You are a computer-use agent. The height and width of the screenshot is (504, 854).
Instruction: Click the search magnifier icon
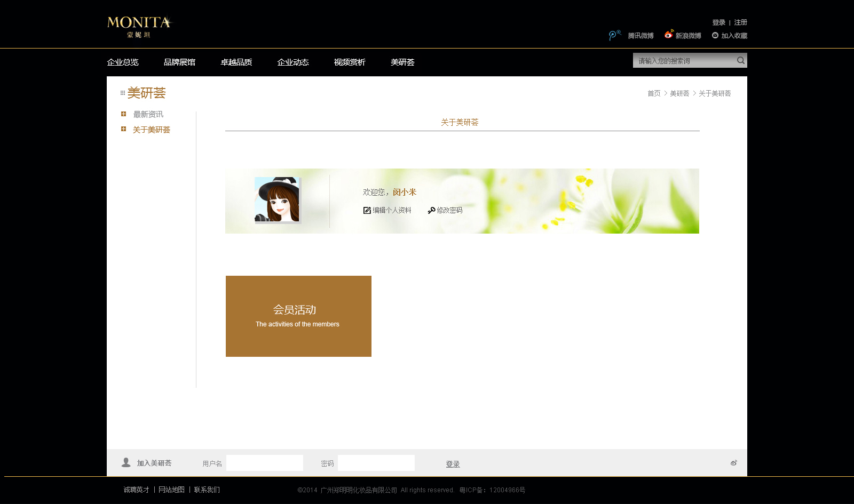[741, 60]
